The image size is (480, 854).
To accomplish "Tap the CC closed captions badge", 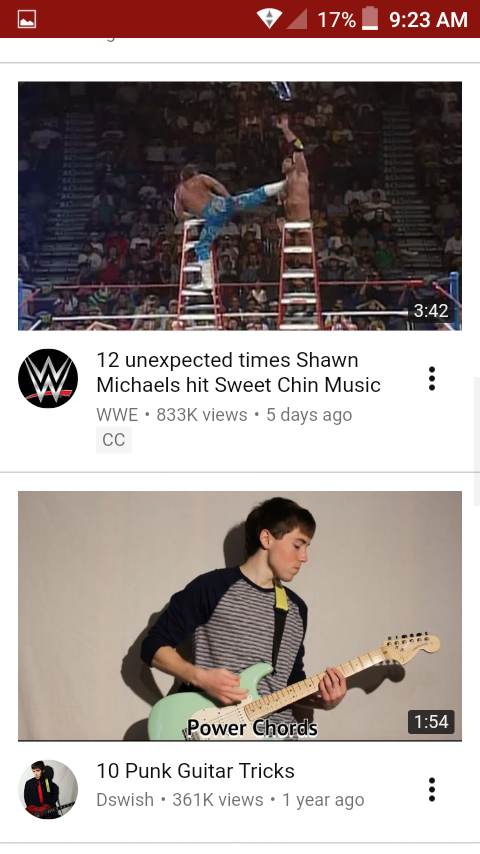I will (114, 440).
